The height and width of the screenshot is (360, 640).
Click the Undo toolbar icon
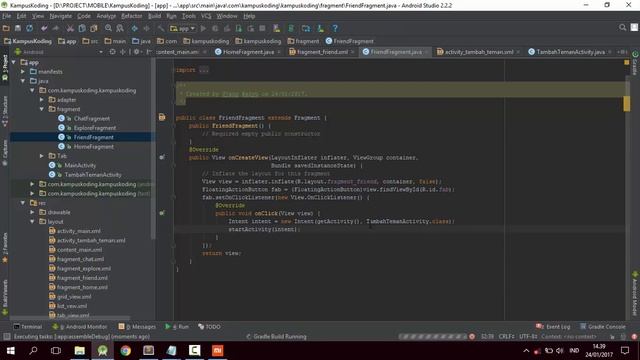(x=44, y=28)
